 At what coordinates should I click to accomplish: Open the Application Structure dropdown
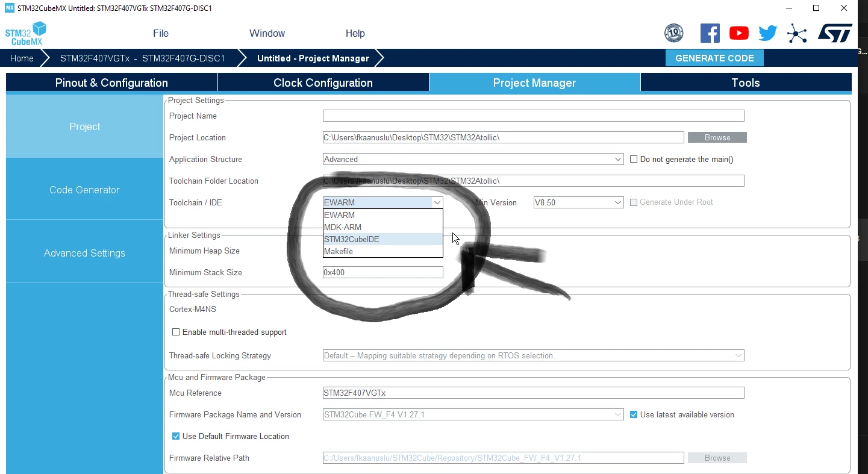(x=473, y=159)
